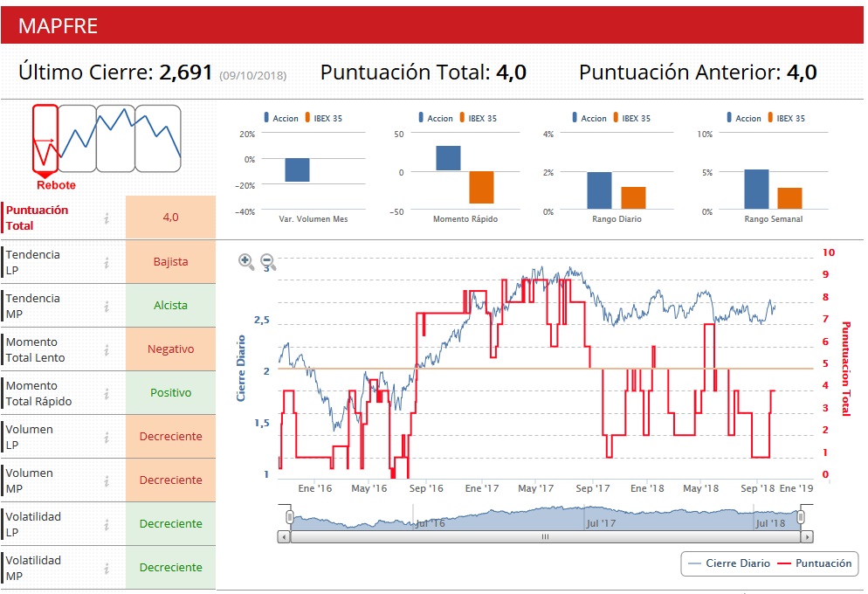Click the date (09/10/2018)

253,75
